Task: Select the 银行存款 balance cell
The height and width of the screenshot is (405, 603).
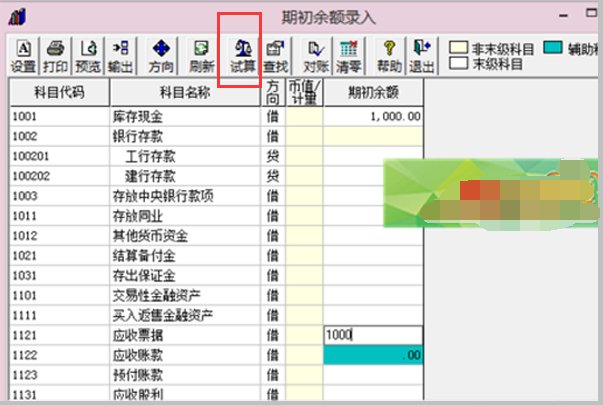Action: pyautogui.click(x=373, y=136)
